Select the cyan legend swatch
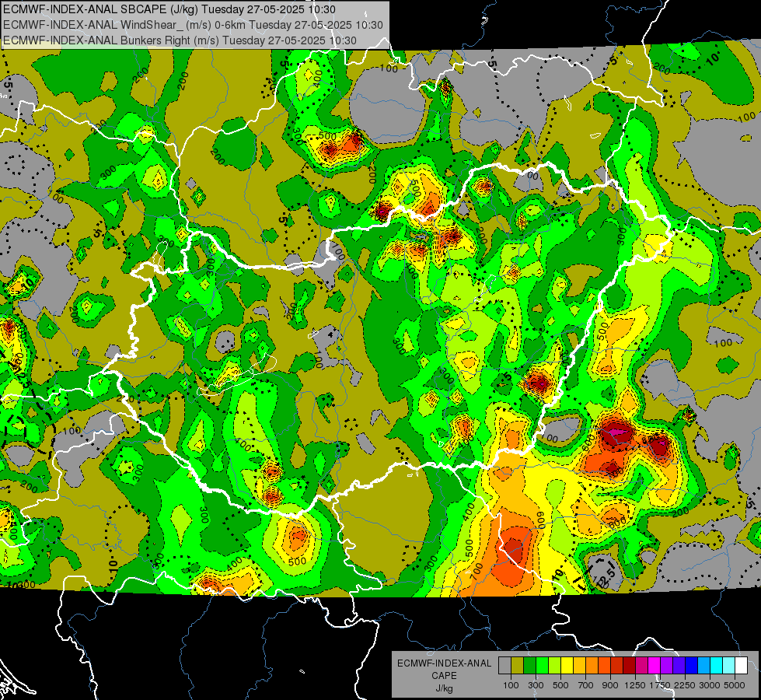Viewport: 761px width, 700px height. tap(717, 665)
